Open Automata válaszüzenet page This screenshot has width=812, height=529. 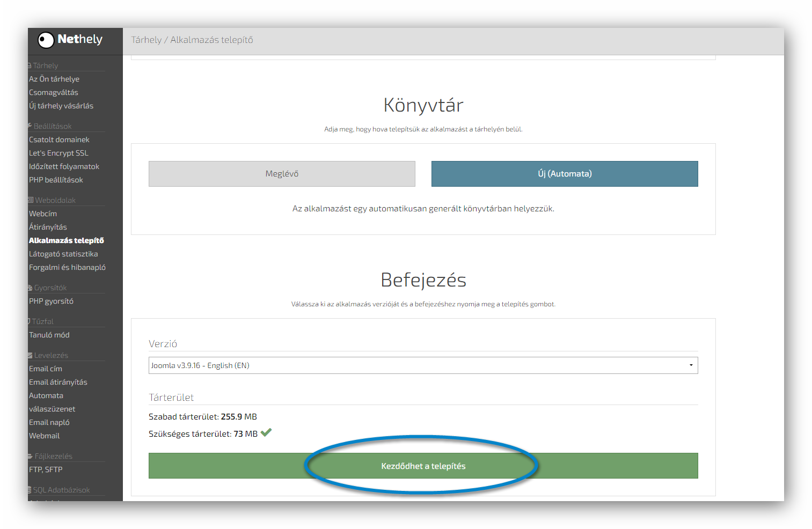click(52, 402)
